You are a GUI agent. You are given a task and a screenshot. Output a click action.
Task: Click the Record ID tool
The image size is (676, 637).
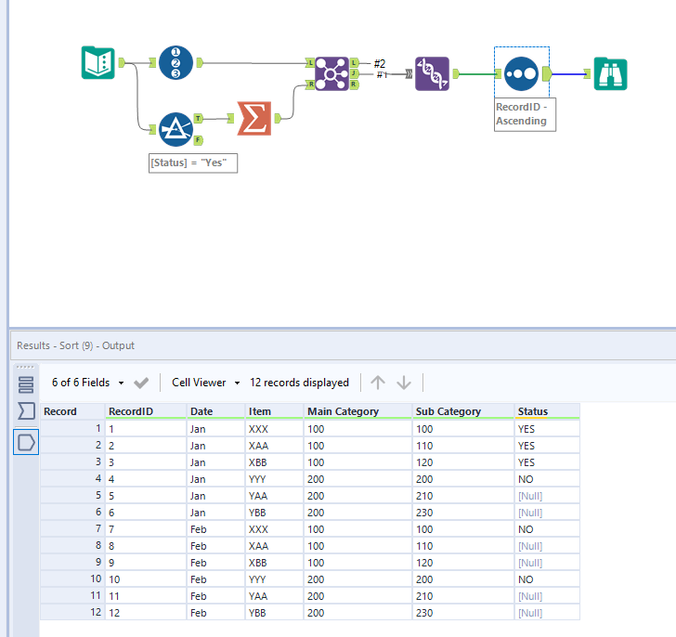(176, 63)
